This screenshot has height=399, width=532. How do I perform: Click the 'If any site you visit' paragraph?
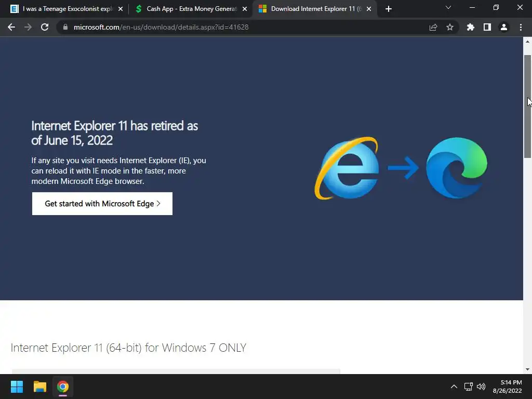click(119, 170)
